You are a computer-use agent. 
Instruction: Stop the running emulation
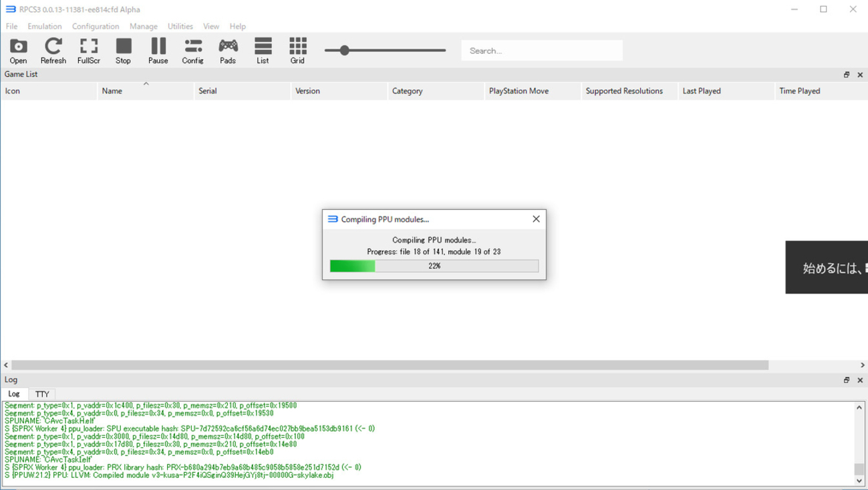click(124, 51)
